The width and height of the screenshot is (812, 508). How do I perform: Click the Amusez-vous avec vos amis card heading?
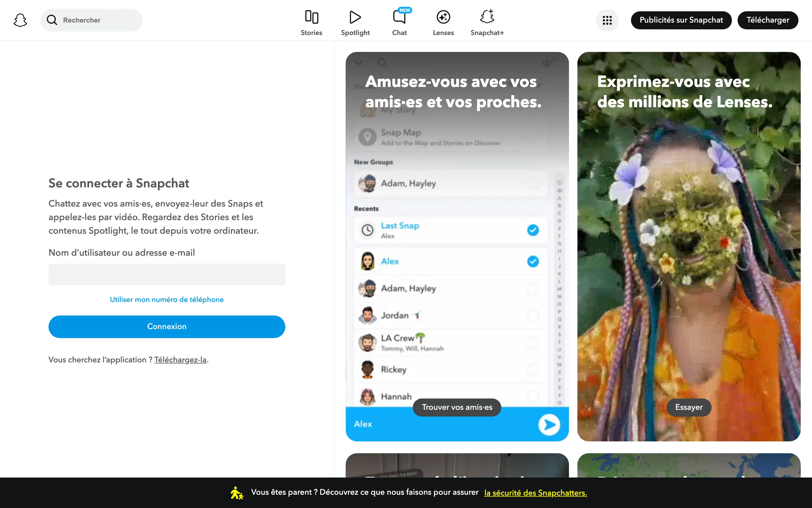(x=453, y=92)
